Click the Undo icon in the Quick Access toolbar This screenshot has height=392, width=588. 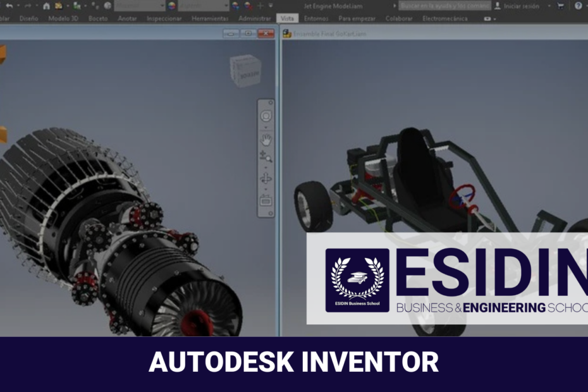coord(9,6)
